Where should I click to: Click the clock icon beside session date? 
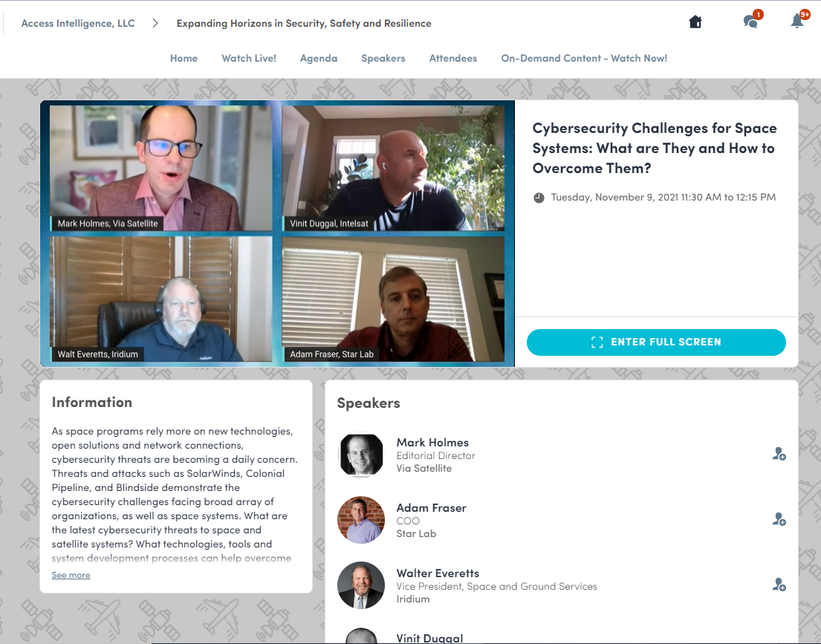pyautogui.click(x=539, y=198)
